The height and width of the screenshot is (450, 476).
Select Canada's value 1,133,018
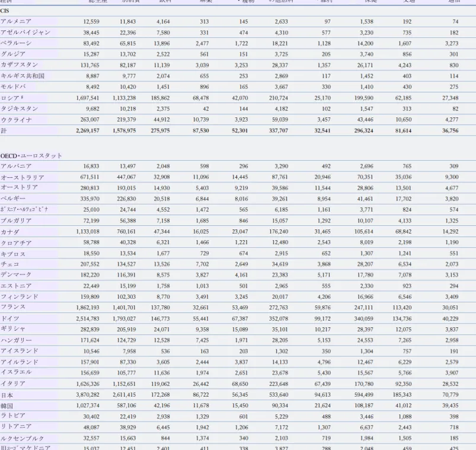tap(87, 232)
